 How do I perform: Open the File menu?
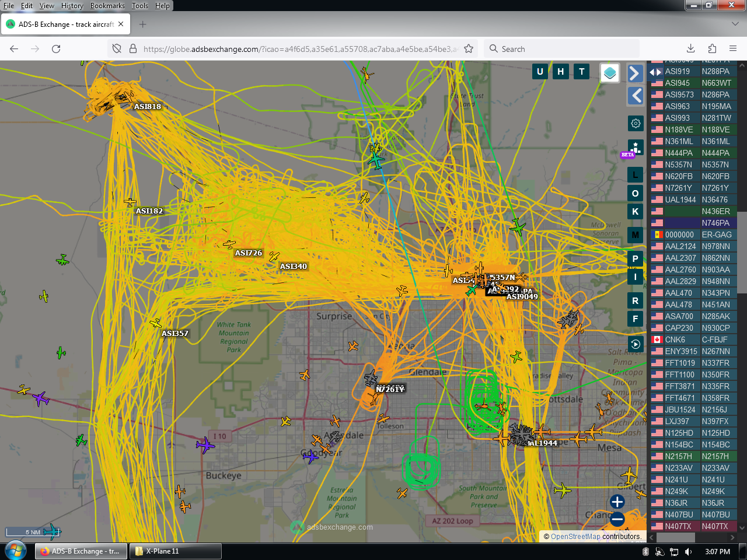click(9, 6)
